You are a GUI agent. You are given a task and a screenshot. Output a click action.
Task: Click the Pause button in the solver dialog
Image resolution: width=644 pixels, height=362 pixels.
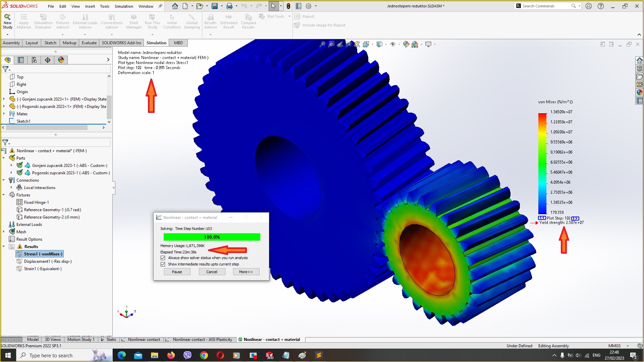[x=177, y=272]
